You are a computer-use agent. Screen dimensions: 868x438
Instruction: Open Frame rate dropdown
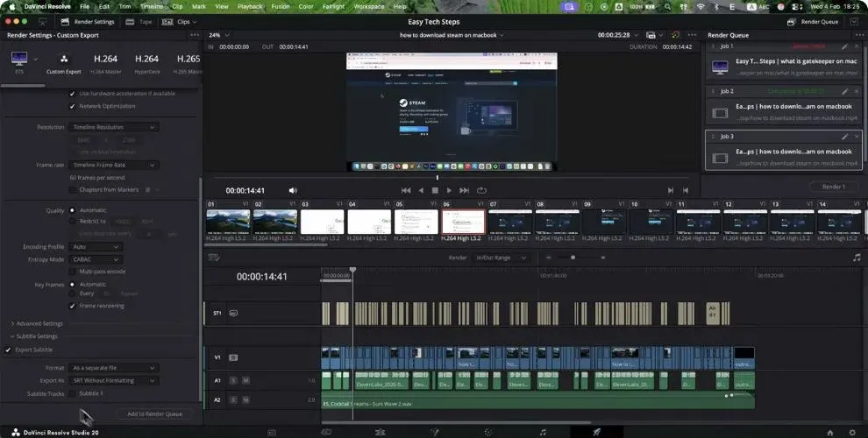[x=114, y=165]
